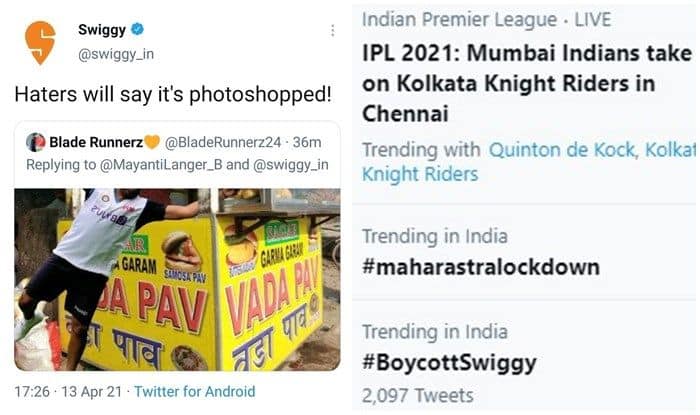The width and height of the screenshot is (700, 415).
Task: Click the Quinton de Kock trending link
Action: tap(562, 150)
